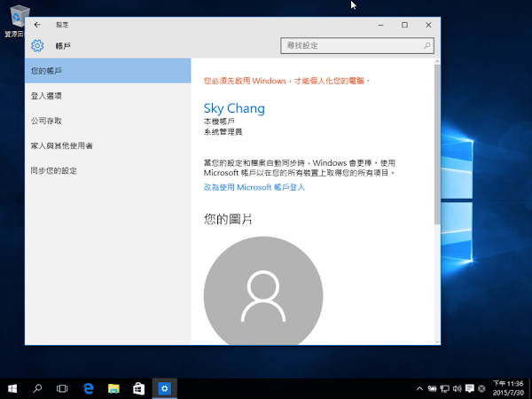The width and height of the screenshot is (532, 399).
Task: Click the scrollbar up arrow
Action: coord(437,61)
